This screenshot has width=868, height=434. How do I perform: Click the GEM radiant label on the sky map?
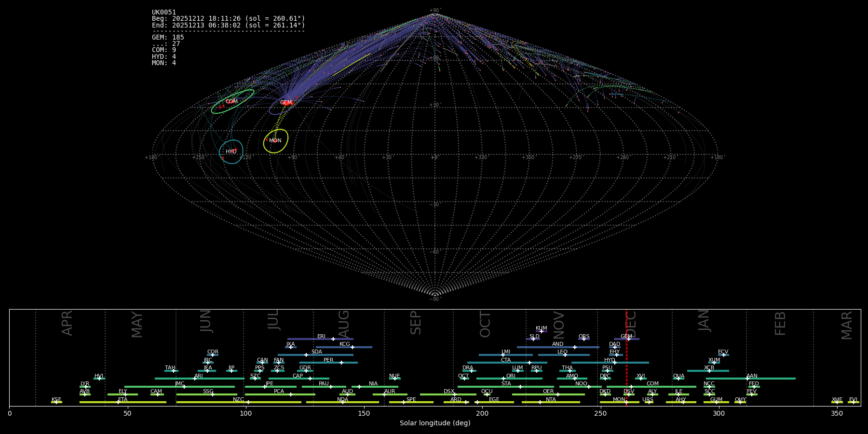286,103
